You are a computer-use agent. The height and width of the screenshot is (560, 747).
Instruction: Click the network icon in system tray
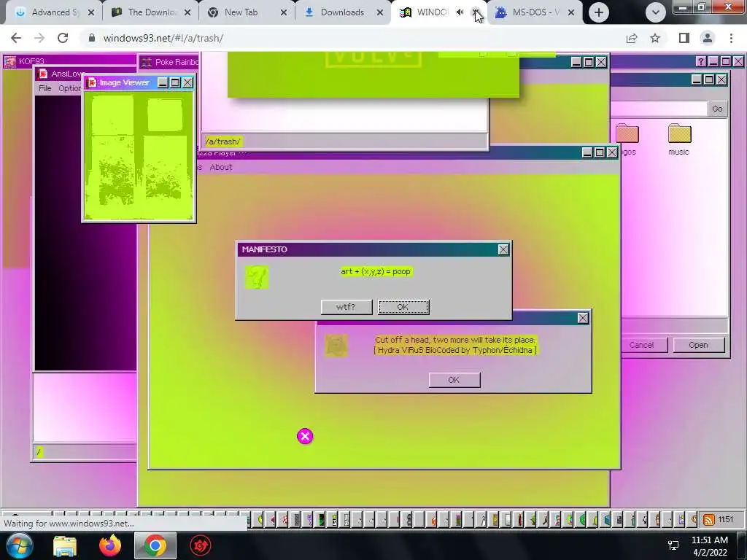673,545
